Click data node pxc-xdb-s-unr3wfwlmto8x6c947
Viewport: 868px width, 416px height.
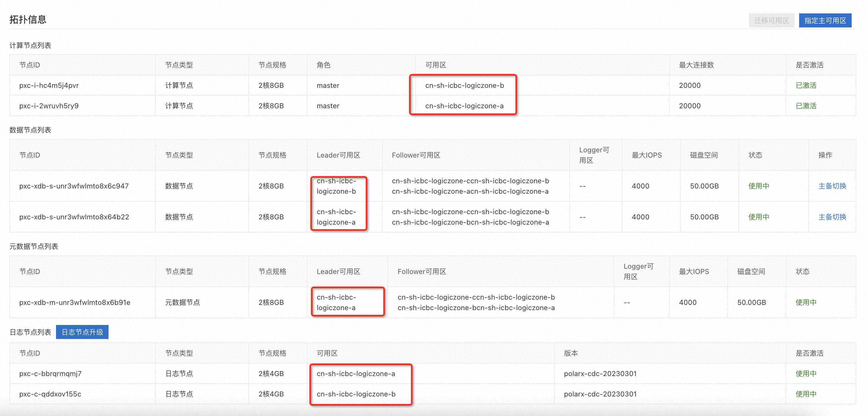(x=74, y=186)
